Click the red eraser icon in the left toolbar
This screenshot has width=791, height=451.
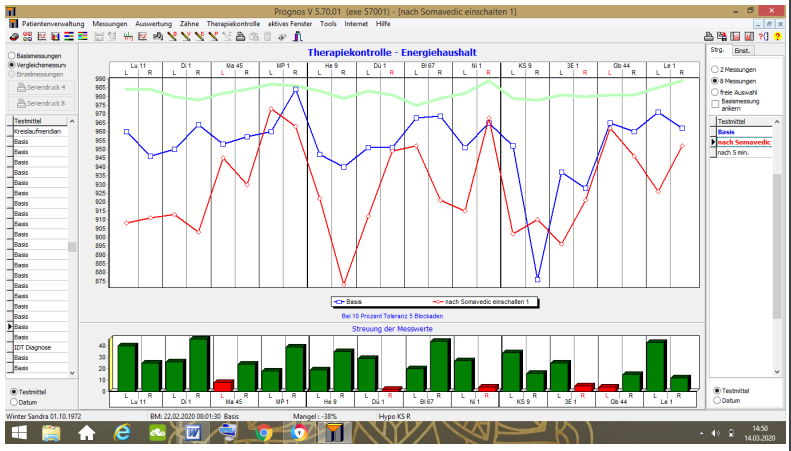(x=12, y=37)
